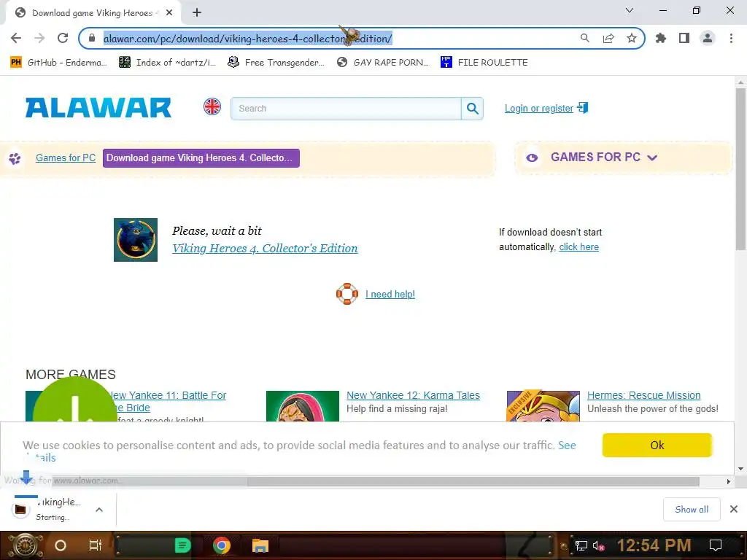The height and width of the screenshot is (560, 747).
Task: Open Task View on taskbar
Action: coord(96,545)
